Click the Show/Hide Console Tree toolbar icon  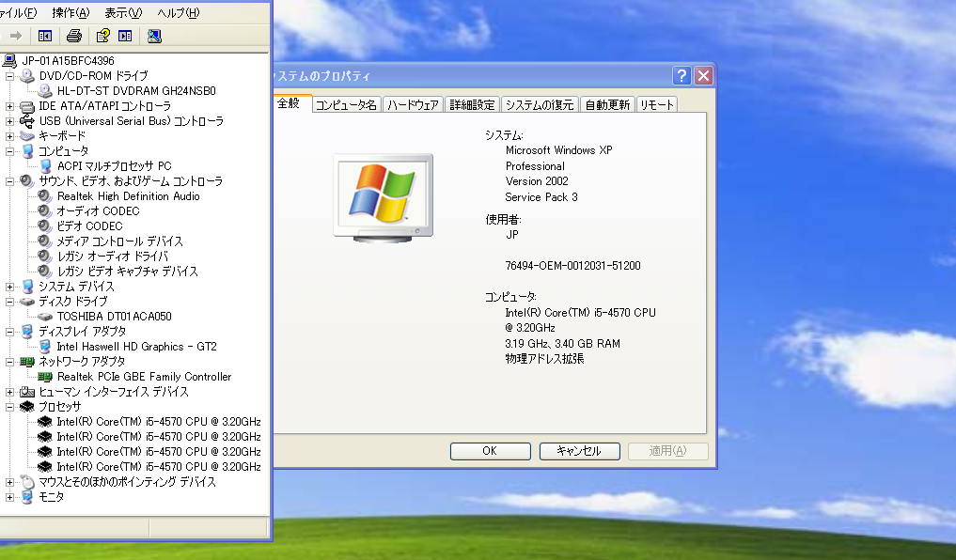[x=44, y=36]
